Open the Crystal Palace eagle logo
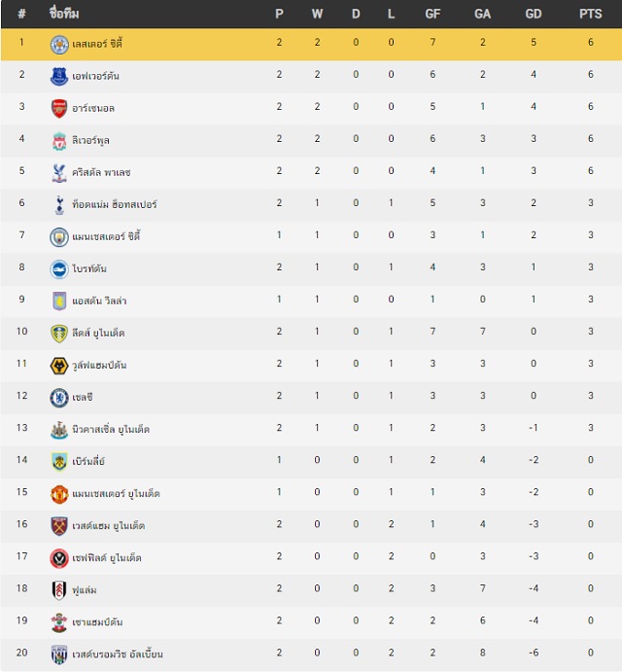The width and height of the screenshot is (622, 672). tap(59, 173)
